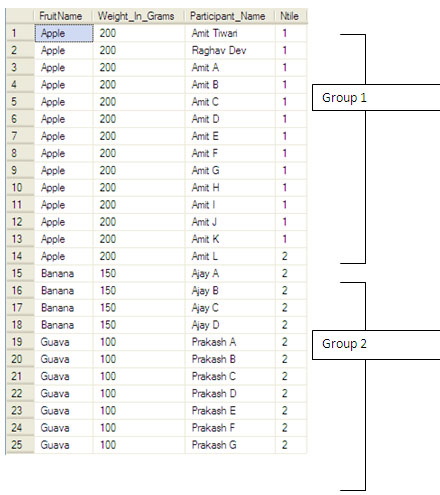Select the Prakash A name cell
Screen dimensions: 440x495
click(230, 342)
